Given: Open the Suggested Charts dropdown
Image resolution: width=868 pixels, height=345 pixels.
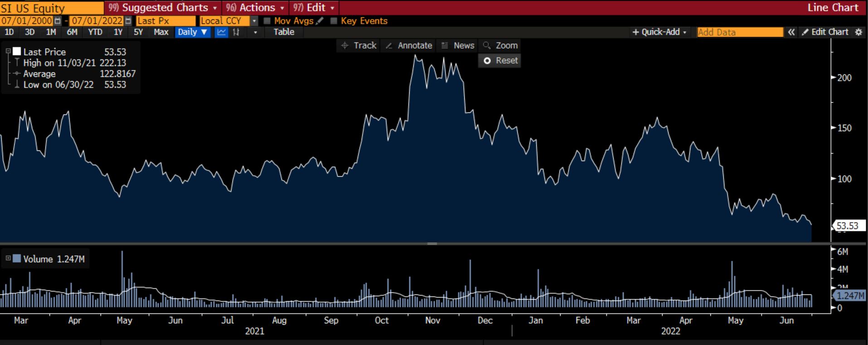Looking at the screenshot, I should pos(163,8).
